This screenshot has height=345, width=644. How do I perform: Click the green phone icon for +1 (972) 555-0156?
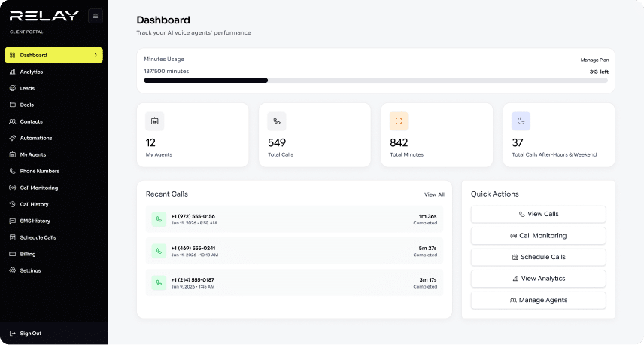click(x=159, y=219)
